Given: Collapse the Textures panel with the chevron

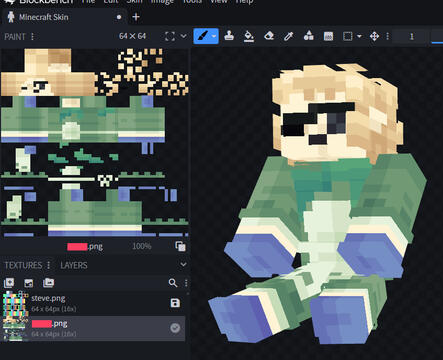Looking at the screenshot, I should click(x=183, y=265).
